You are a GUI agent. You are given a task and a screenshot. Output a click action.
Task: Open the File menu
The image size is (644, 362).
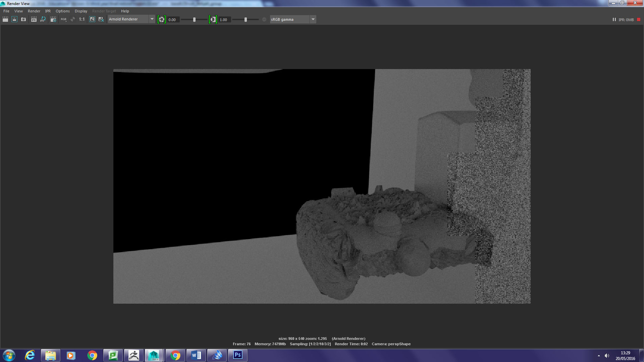click(x=6, y=11)
